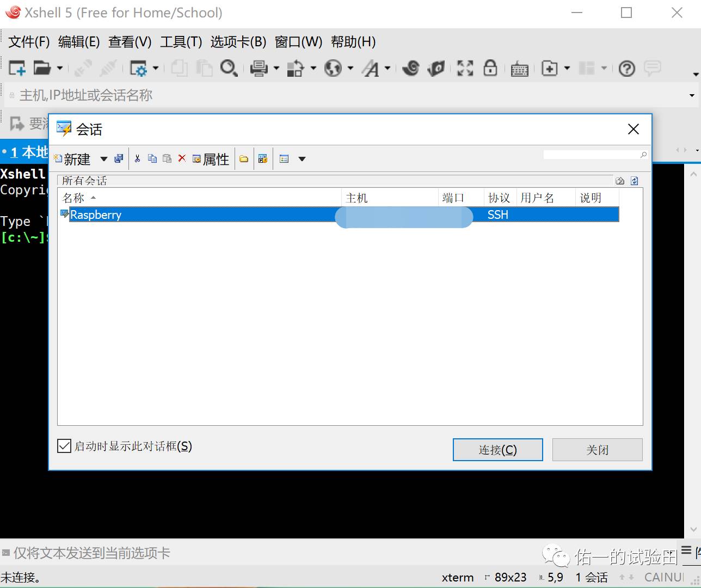
Task: Click the 1 本地 terminal tab
Action: click(25, 152)
